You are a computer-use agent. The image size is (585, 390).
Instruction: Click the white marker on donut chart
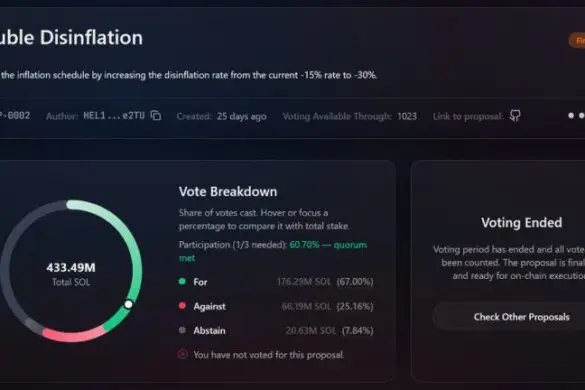[128, 304]
